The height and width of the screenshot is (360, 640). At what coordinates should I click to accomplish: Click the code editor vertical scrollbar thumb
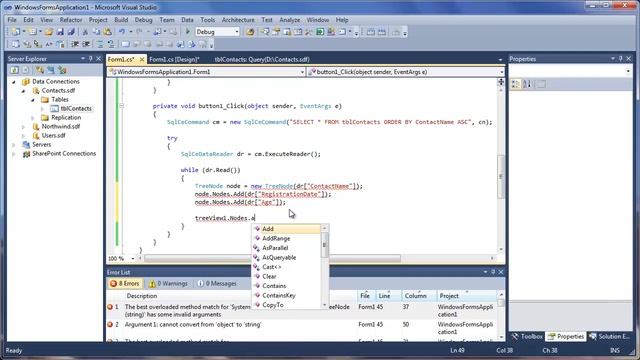[500, 176]
